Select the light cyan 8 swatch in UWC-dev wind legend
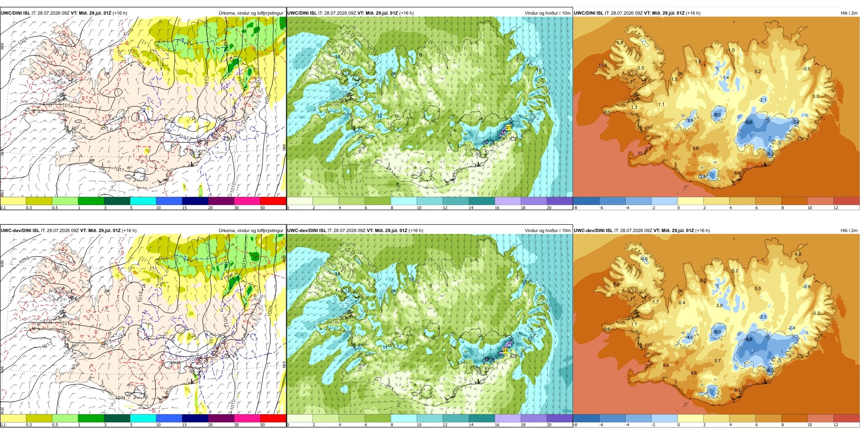 click(x=404, y=418)
